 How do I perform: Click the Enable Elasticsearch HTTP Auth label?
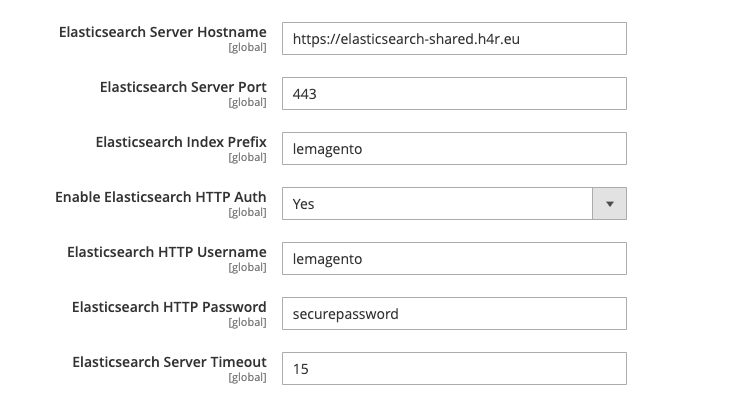[x=160, y=197]
